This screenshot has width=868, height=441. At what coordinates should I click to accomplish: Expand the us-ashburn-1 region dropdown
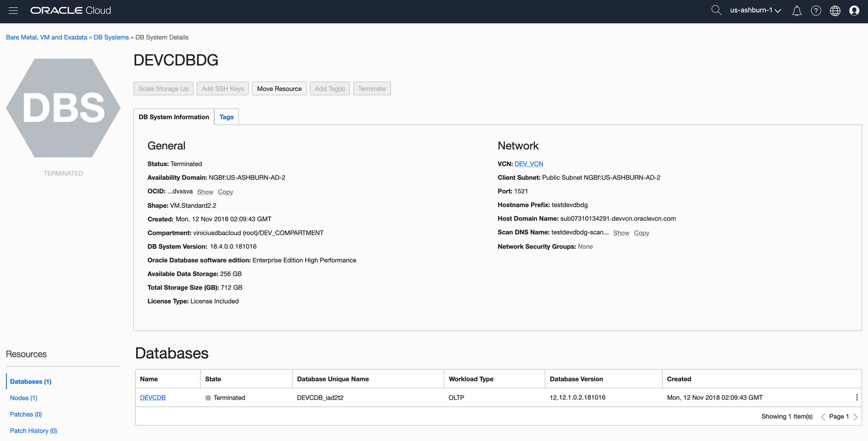(755, 10)
